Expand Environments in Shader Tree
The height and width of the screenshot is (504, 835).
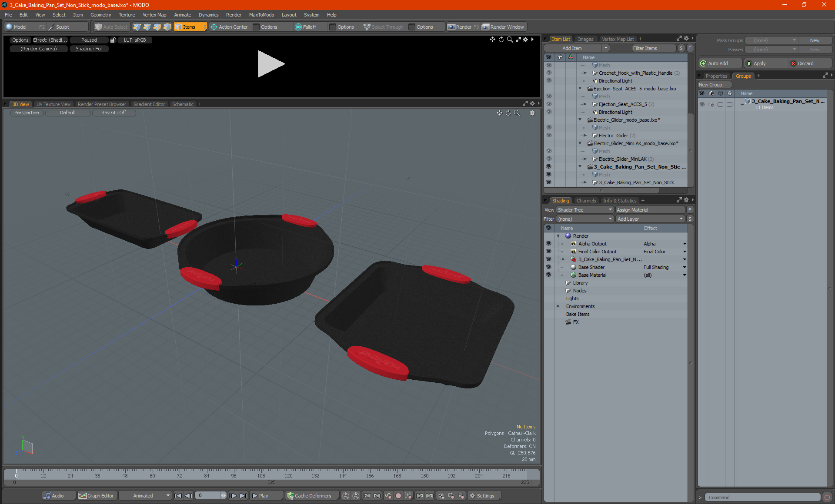558,306
